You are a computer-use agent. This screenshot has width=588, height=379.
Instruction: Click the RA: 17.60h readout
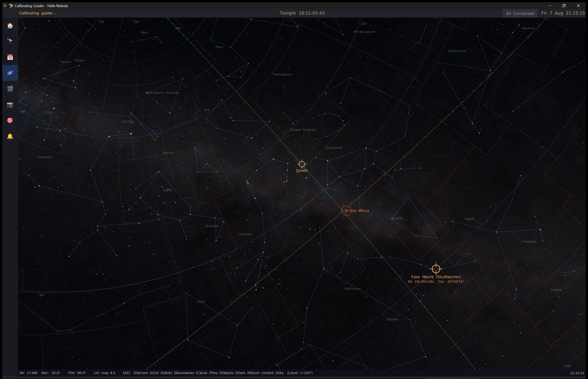coord(29,373)
